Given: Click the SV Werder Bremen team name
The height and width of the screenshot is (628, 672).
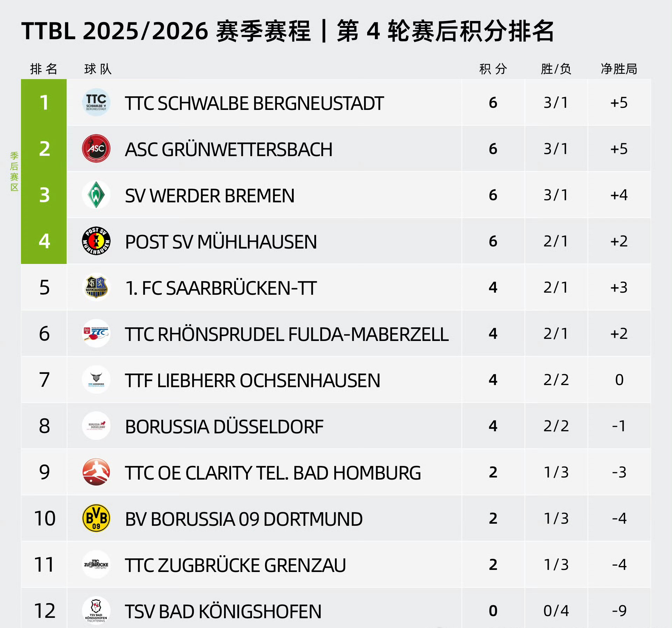Looking at the screenshot, I should click(210, 195).
